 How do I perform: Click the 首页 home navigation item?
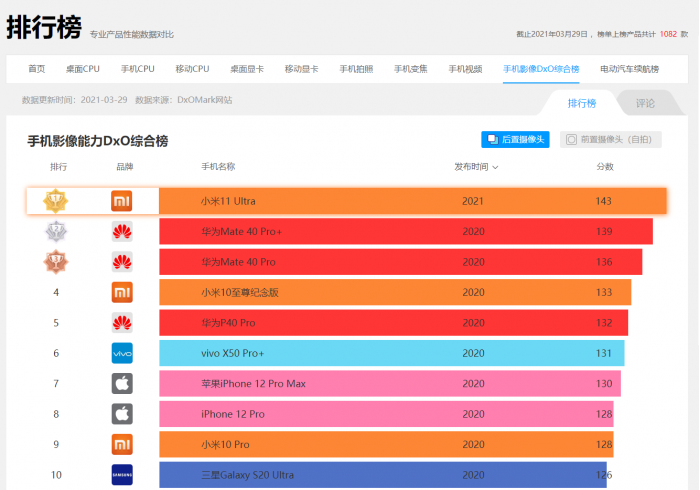(37, 69)
